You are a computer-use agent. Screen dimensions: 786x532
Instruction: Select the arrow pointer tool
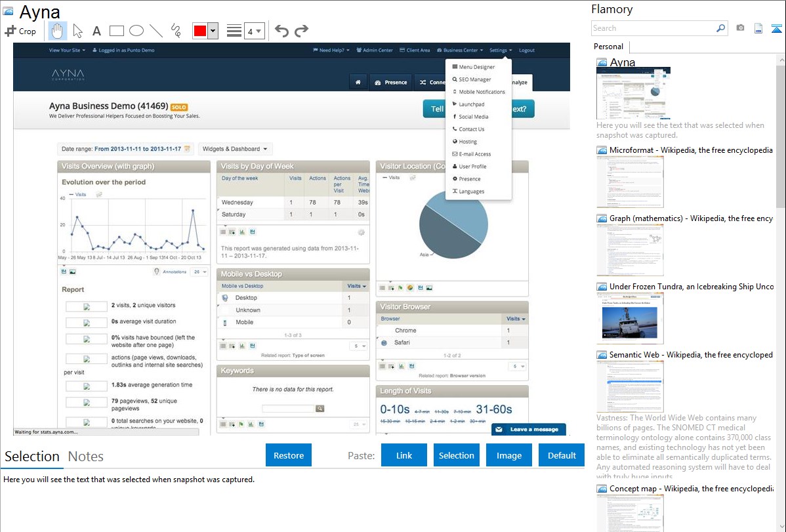pyautogui.click(x=77, y=31)
